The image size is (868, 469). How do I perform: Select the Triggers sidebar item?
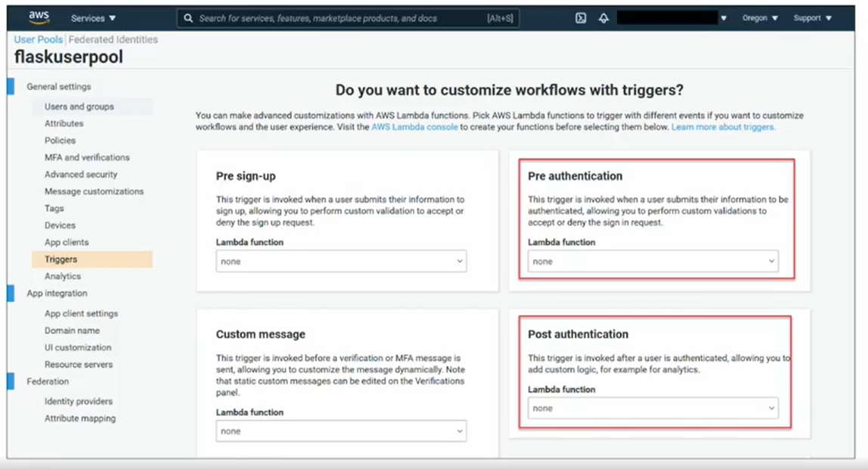tap(92, 259)
